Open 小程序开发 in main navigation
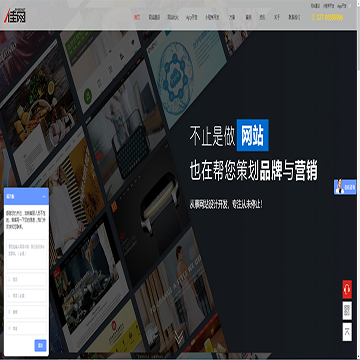The width and height of the screenshot is (360, 360). pyautogui.click(x=212, y=17)
